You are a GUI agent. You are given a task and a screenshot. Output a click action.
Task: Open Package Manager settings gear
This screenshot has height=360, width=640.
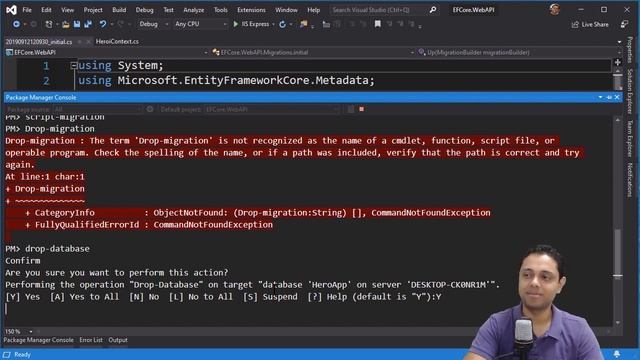point(150,109)
